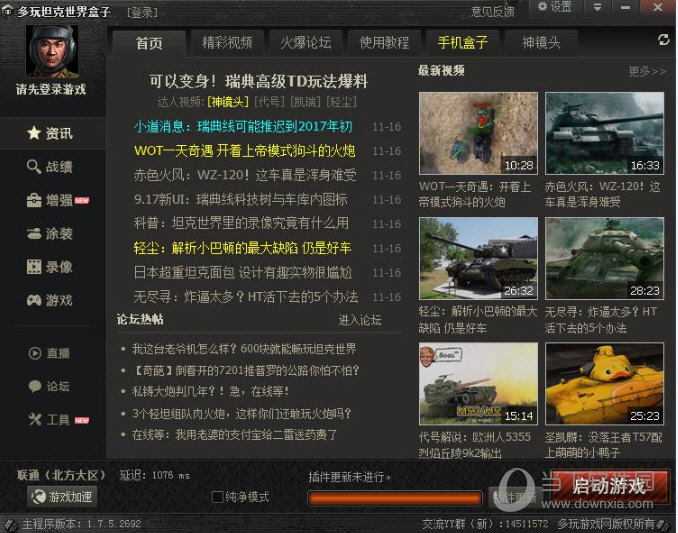Screen dimensions: 678x533
Task: Switch to the 火爆论坛 tab
Action: [306, 43]
